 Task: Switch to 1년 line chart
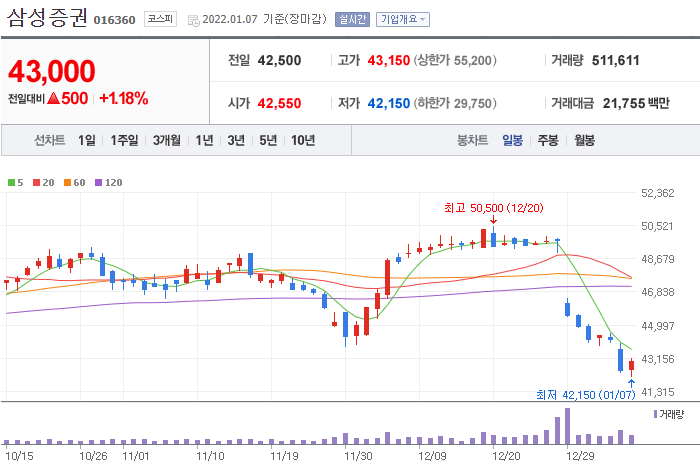pyautogui.click(x=204, y=140)
